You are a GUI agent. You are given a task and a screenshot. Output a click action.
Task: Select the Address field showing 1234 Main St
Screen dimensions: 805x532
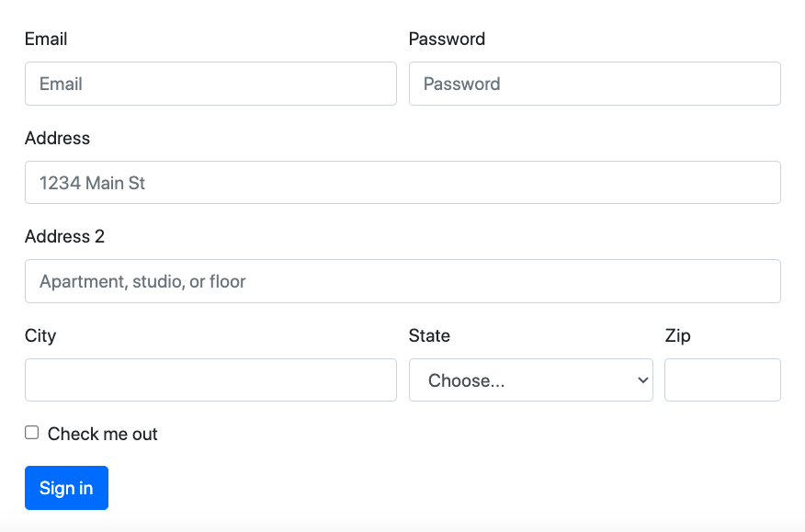pyautogui.click(x=402, y=182)
